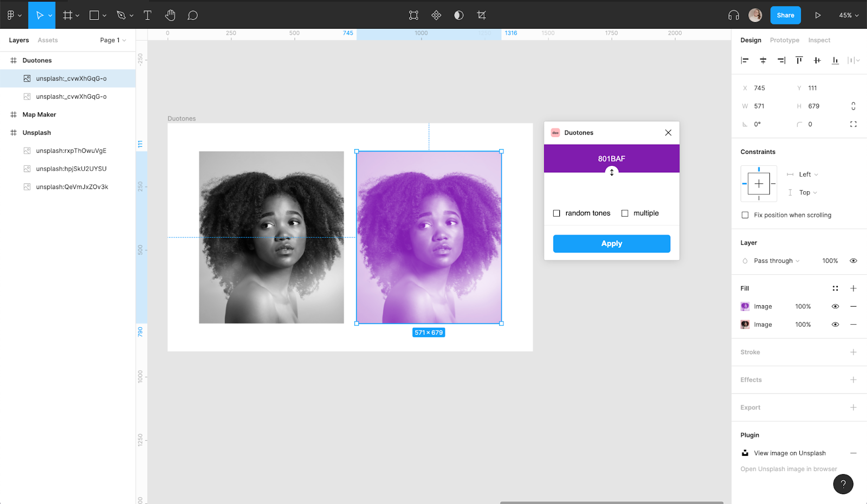Screen dimensions: 867x504
Task: Remove the second Image fill
Action: [853, 324]
